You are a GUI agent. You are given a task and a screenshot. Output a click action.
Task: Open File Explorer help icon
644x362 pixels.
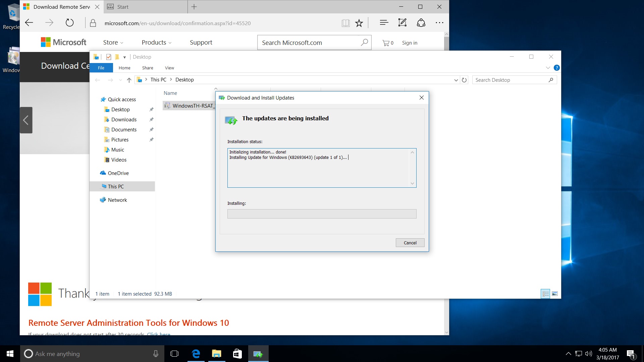(x=557, y=68)
